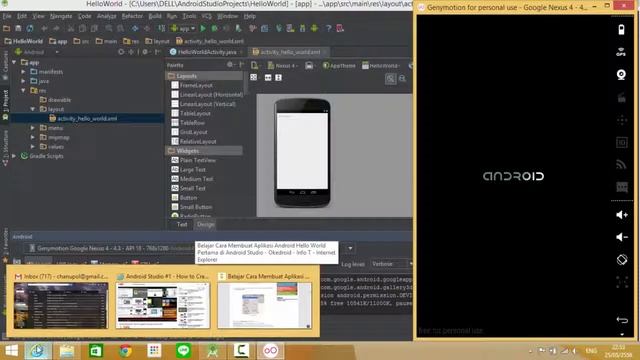Open the AppTheme theme dropdown
This screenshot has width=640, height=360.
pos(339,65)
